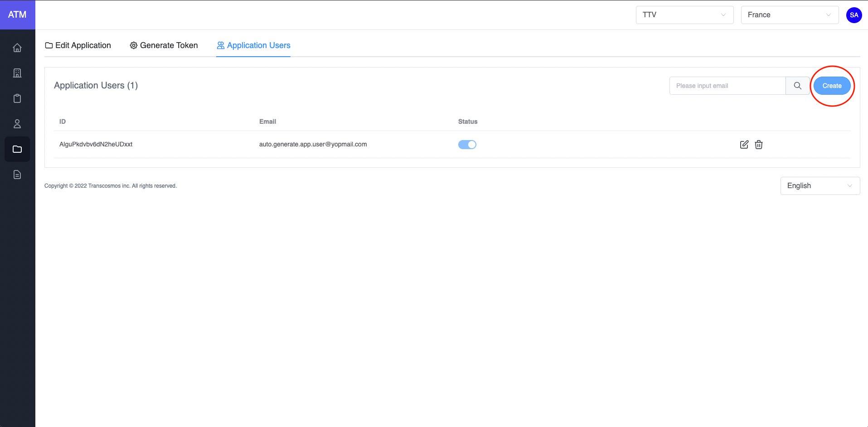Viewport: 868px width, 427px height.
Task: Open the Generate Token tab
Action: [164, 45]
